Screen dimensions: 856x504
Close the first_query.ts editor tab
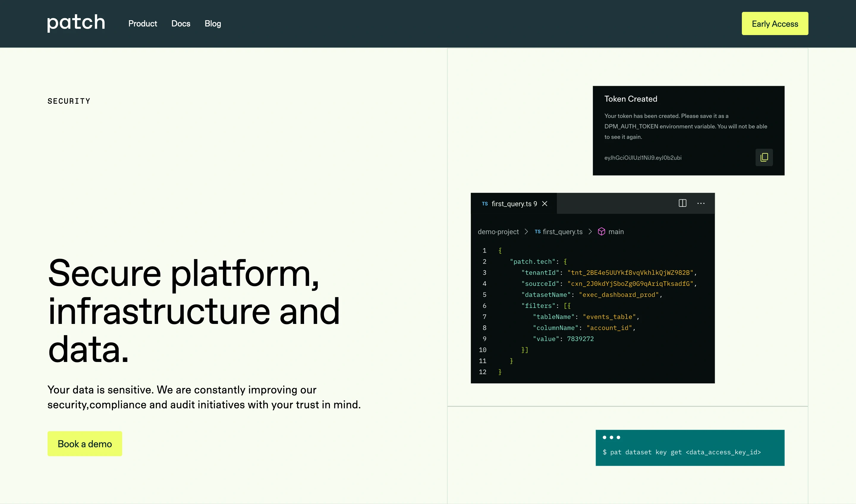pos(545,204)
